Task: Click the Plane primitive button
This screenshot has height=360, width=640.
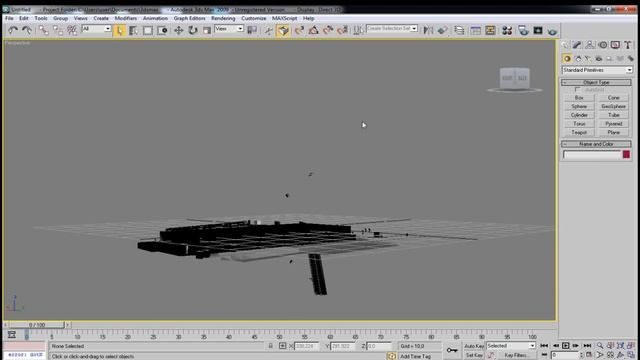Action: [613, 133]
